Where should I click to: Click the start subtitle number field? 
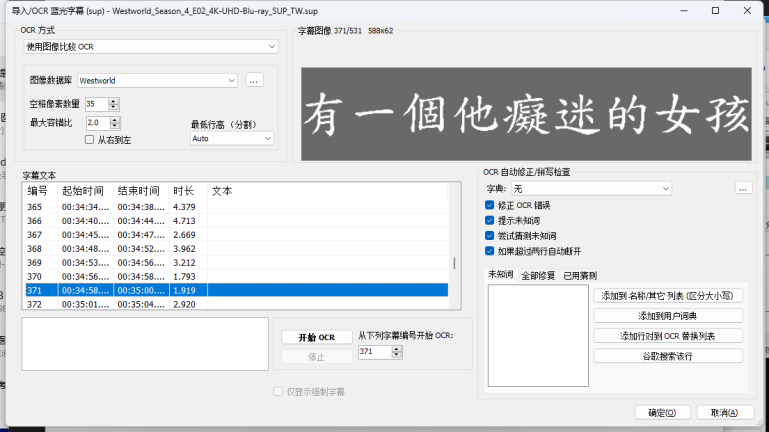click(x=375, y=352)
